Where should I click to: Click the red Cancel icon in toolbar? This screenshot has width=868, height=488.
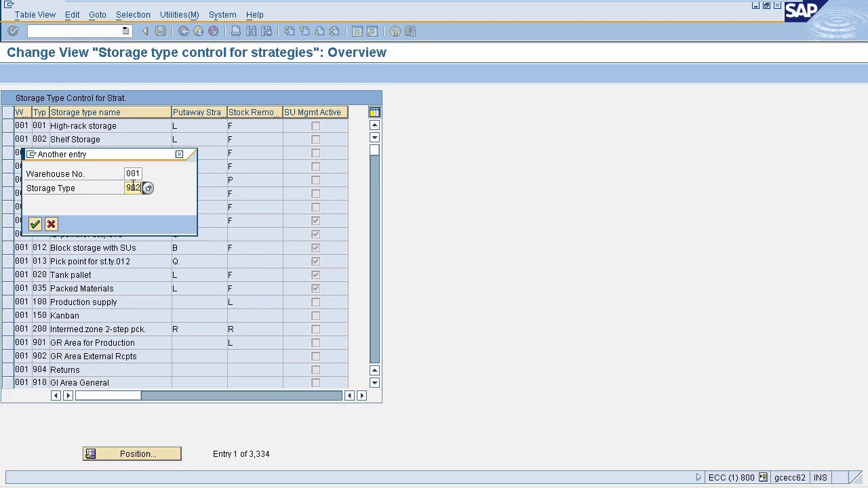click(214, 31)
